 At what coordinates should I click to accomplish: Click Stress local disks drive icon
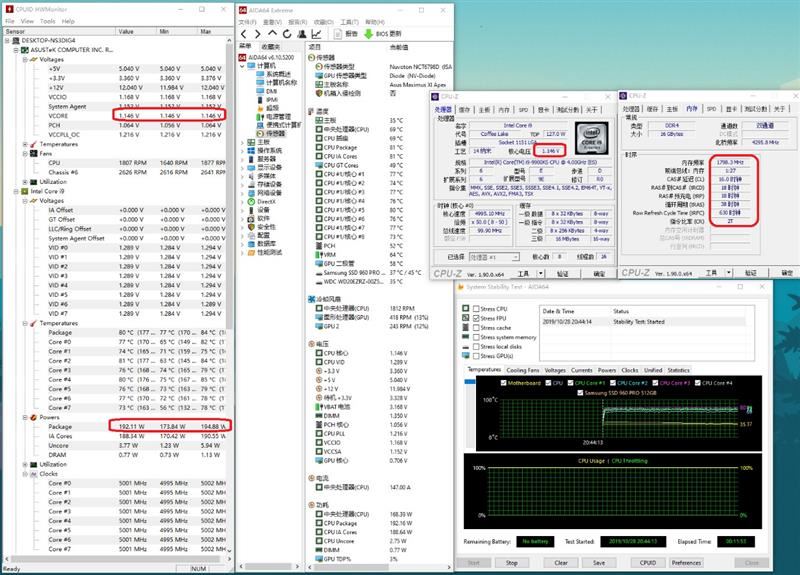[x=465, y=346]
